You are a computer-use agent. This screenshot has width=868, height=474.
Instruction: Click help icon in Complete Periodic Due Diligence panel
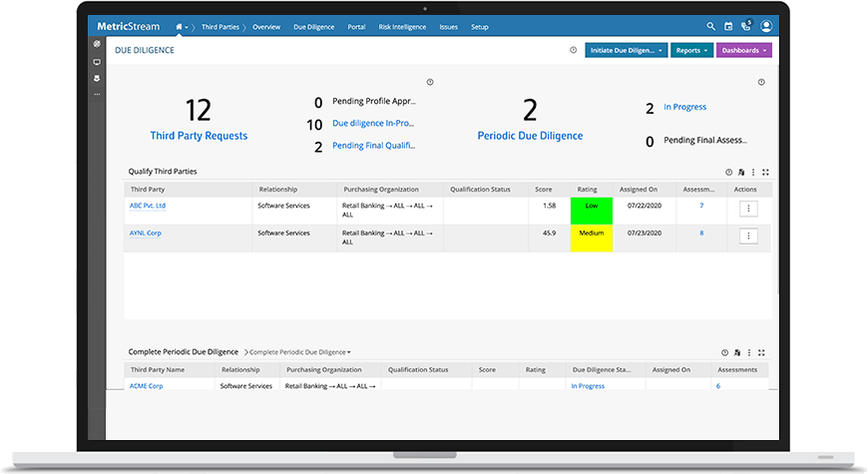[x=724, y=352]
